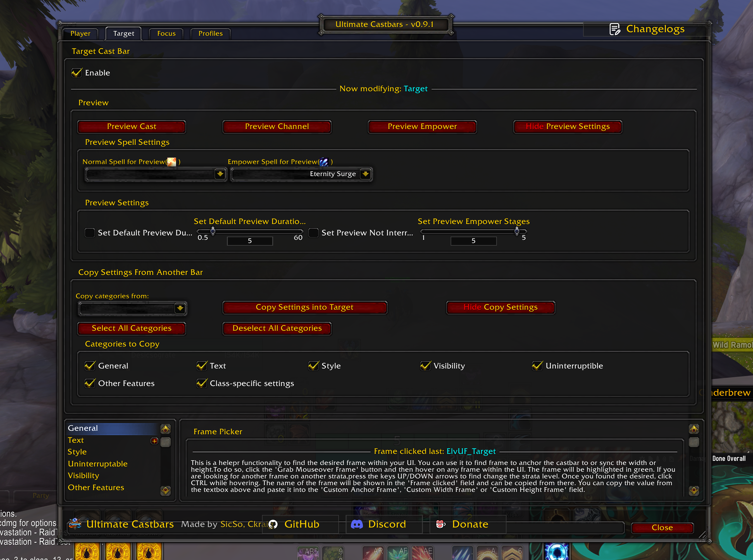Click the Donate piggy icon
Screen dimensions: 753x560
tap(441, 524)
